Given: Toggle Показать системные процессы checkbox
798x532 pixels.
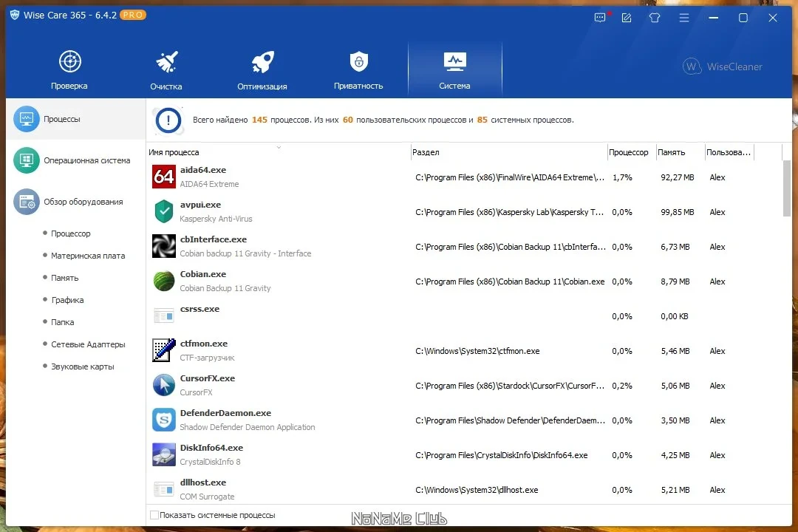Looking at the screenshot, I should tap(154, 515).
